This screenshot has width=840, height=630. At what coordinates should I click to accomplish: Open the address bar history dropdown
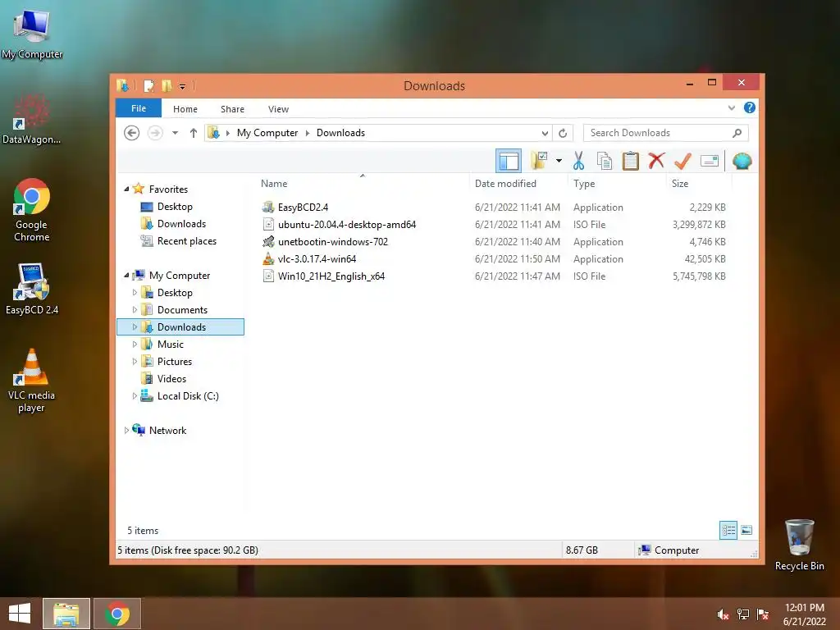(x=545, y=133)
